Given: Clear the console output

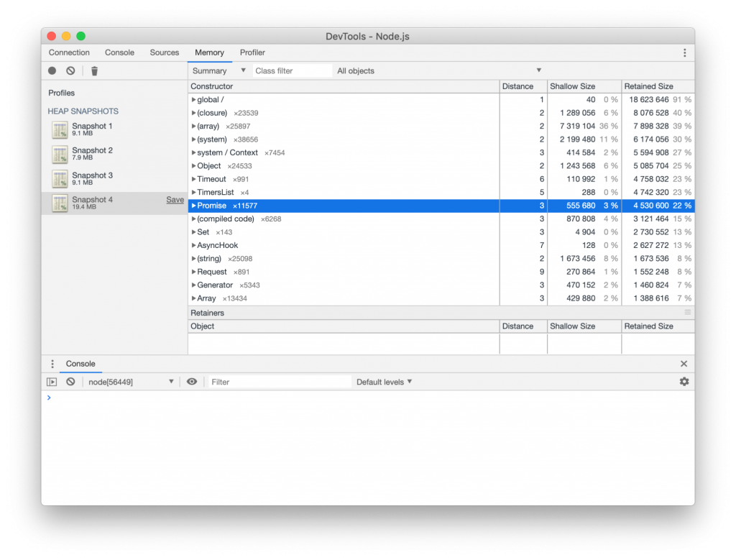Looking at the screenshot, I should coord(70,382).
